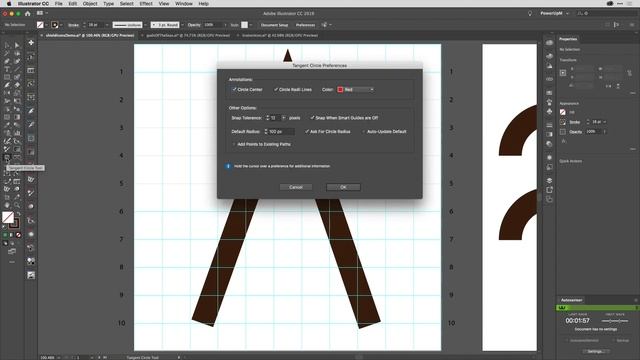Click constrain proportions link in Properties
Image resolution: width=640 pixels, height=360 pixels.
(629, 73)
